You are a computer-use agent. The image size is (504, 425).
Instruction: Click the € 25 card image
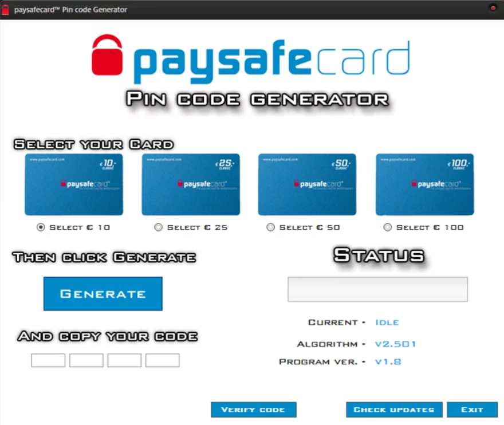coord(191,184)
